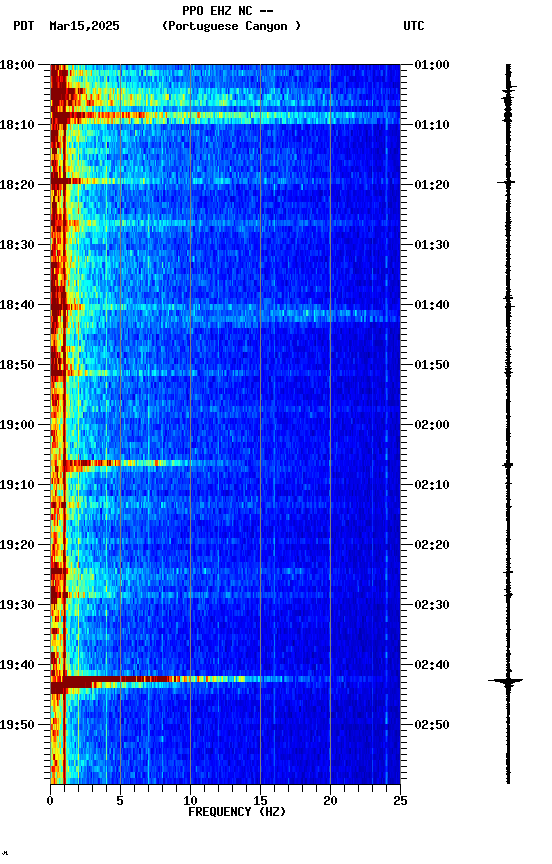The height and width of the screenshot is (864, 552).
Task: Click the 01:40 UTC time label
Action: click(432, 305)
